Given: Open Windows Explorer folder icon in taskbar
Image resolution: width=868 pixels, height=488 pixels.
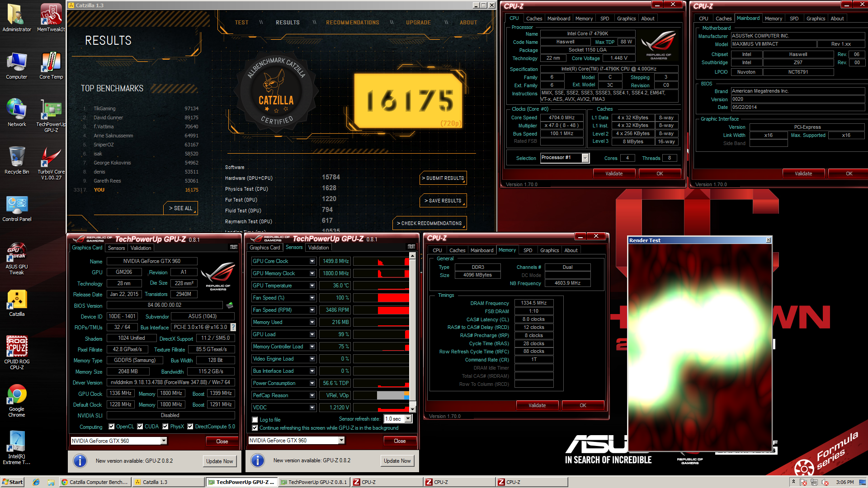Looking at the screenshot, I should pyautogui.click(x=51, y=482).
